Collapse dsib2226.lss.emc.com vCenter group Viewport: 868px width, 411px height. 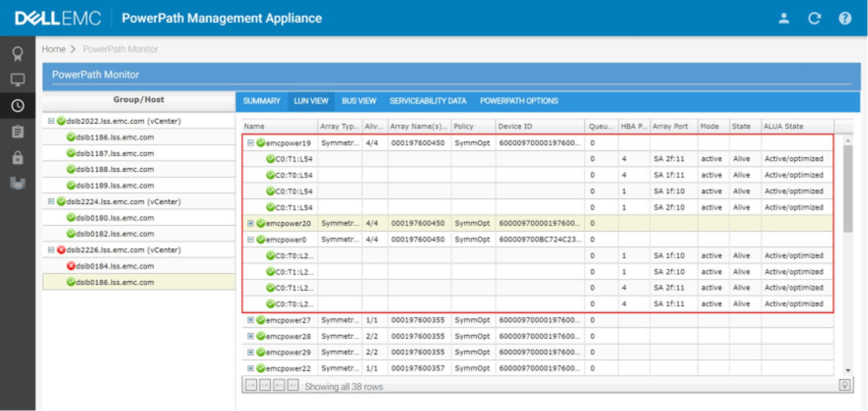(x=51, y=250)
